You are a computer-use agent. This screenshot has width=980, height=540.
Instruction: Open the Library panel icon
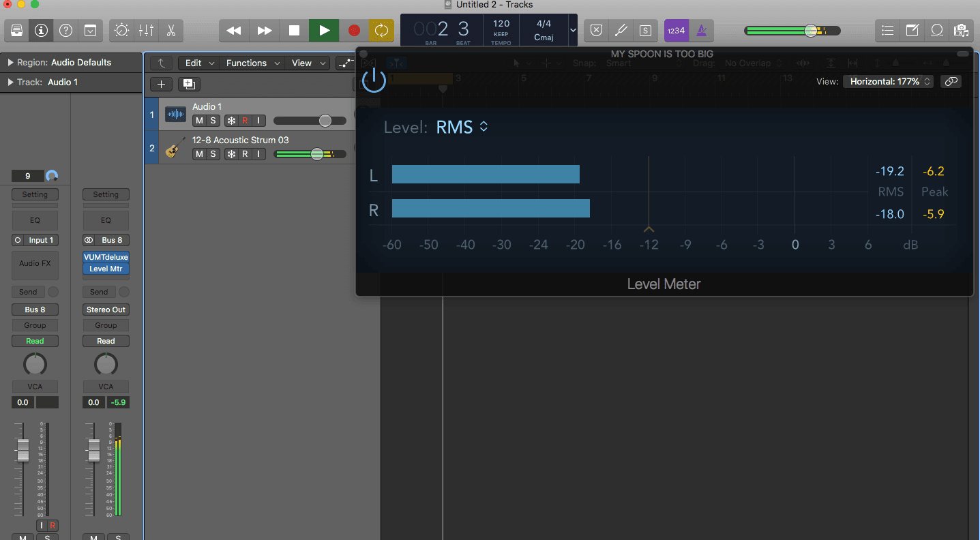(x=17, y=30)
